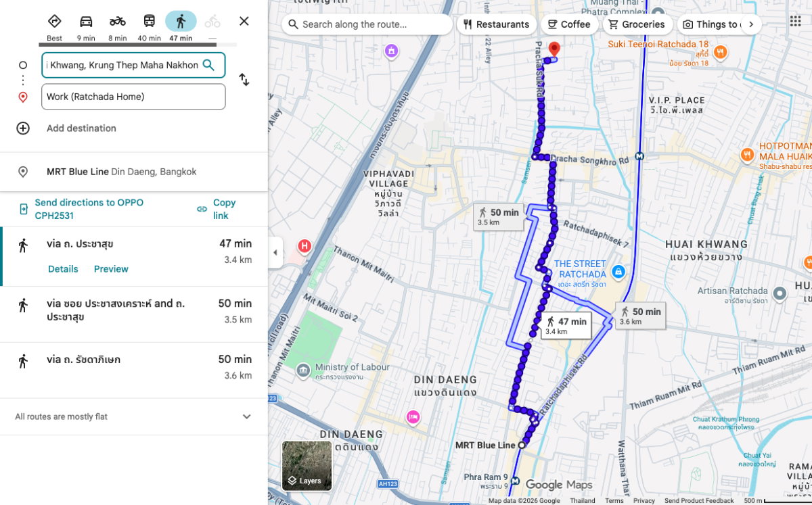The height and width of the screenshot is (505, 812).
Task: Filter by Coffee chip
Action: [568, 24]
